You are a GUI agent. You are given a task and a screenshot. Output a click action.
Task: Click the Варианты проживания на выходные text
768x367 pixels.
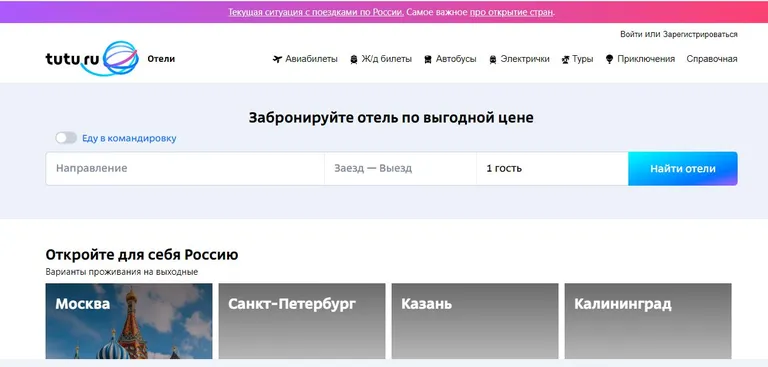(122, 272)
